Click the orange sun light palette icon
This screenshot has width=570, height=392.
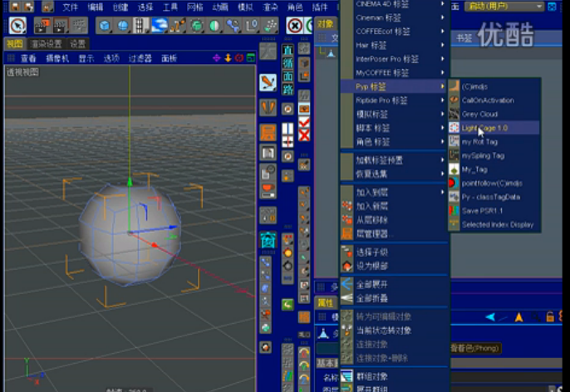[287, 252]
